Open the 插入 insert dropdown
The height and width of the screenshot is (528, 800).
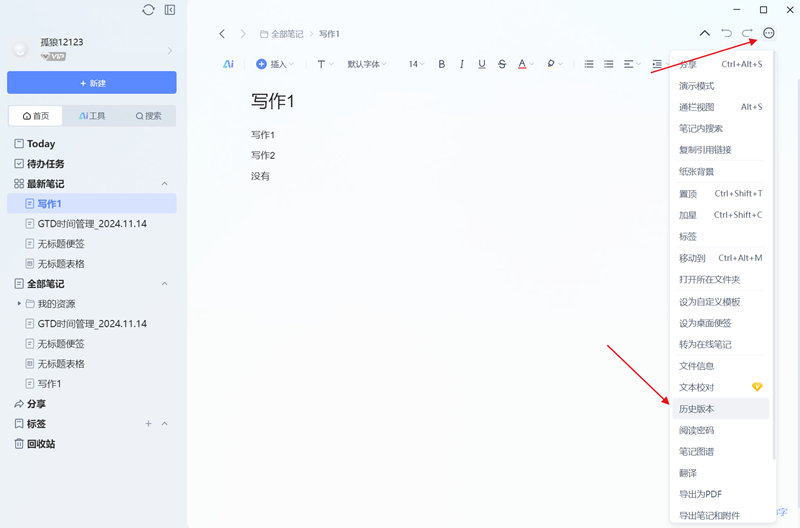click(275, 64)
